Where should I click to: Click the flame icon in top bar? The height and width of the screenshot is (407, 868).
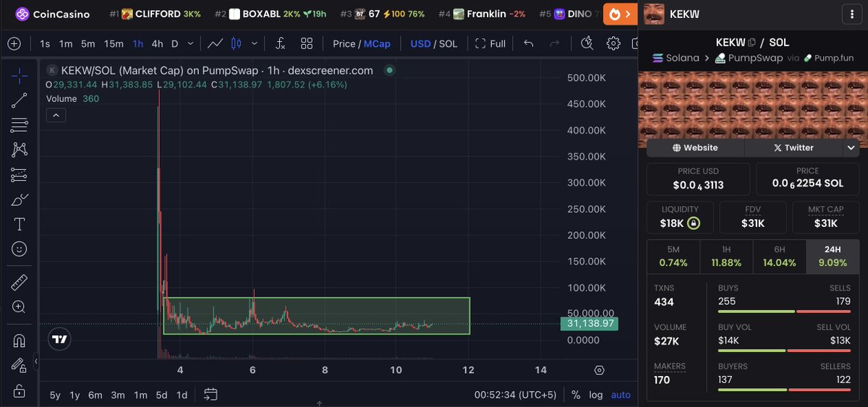click(x=615, y=14)
